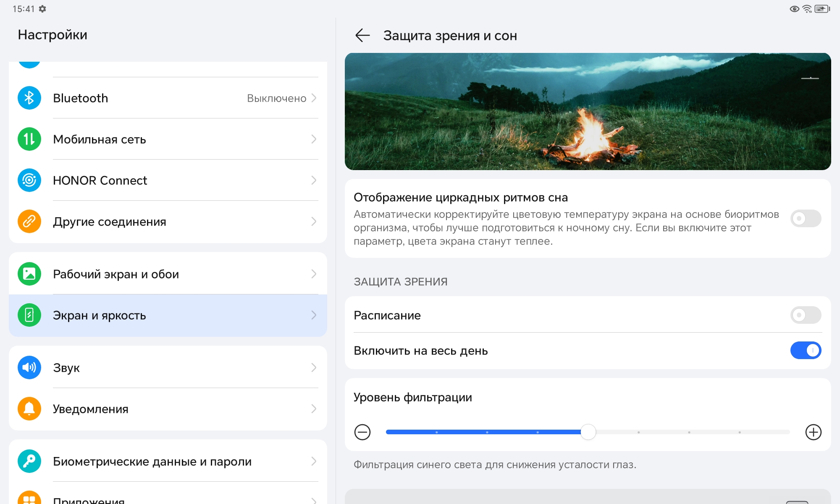Screen dimensions: 840x504
Task: Click the chevron next to Уведомления
Action: click(x=314, y=409)
